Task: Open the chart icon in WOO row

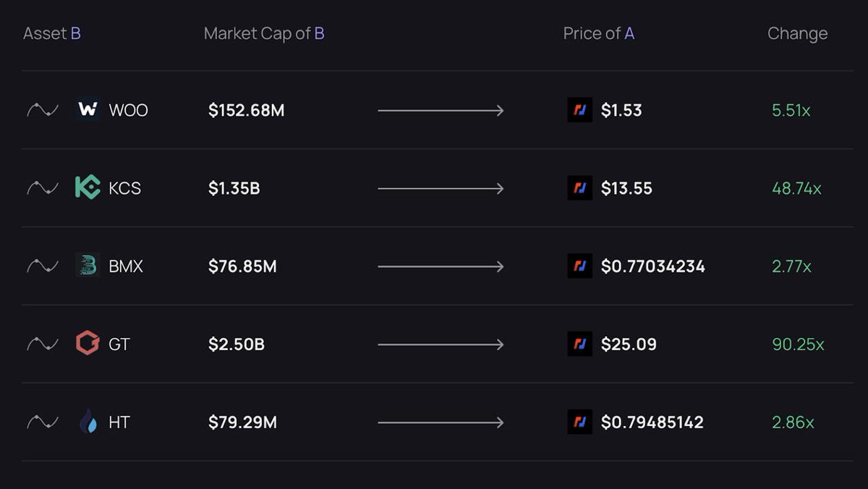Action: [43, 110]
